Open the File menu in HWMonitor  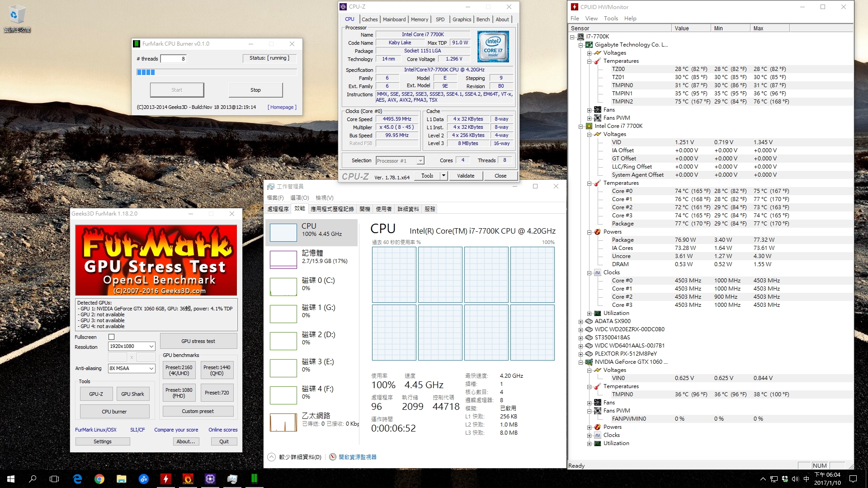point(575,19)
